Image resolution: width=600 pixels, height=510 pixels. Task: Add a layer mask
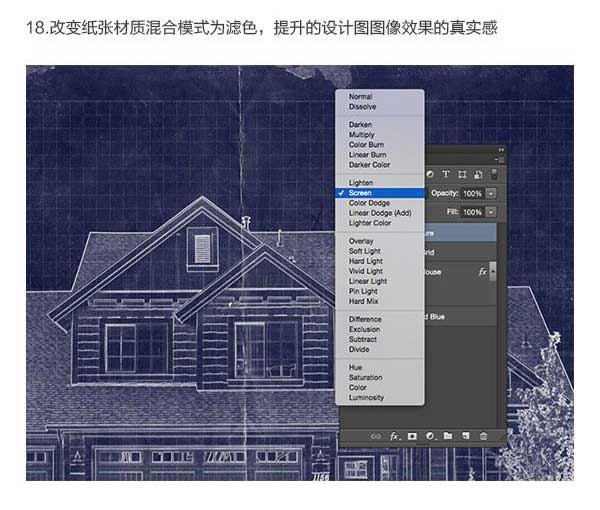click(x=412, y=436)
